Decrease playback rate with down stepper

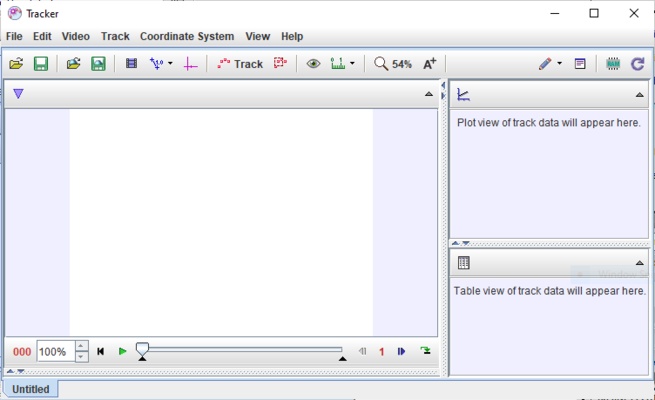coord(81,357)
